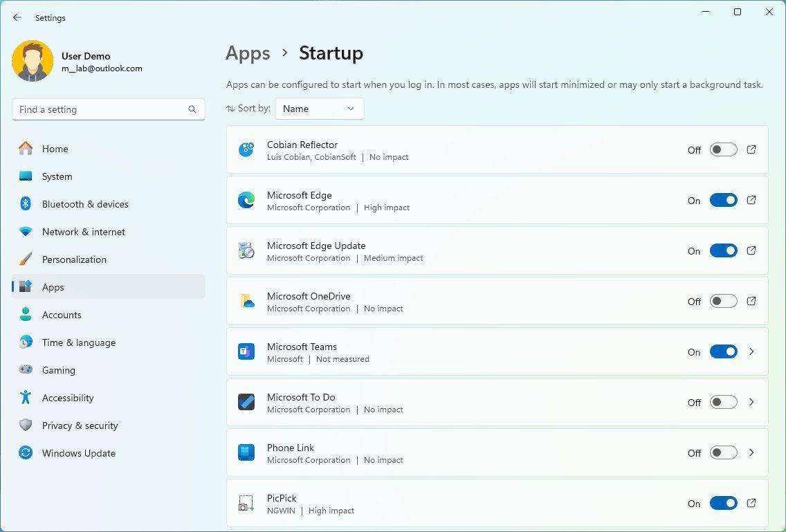Turn on Microsoft OneDrive startup
This screenshot has width=786, height=532.
[723, 301]
